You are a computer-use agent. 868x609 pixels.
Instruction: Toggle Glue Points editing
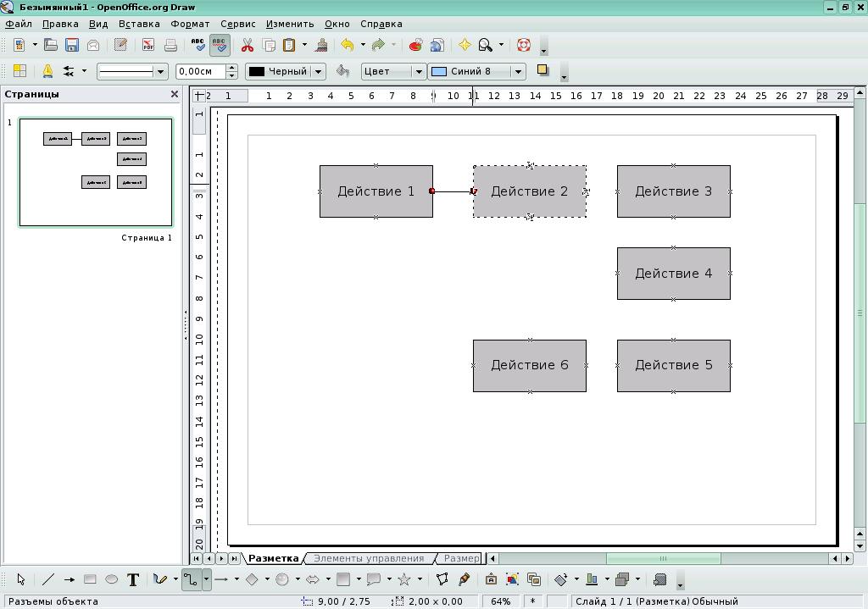464,579
